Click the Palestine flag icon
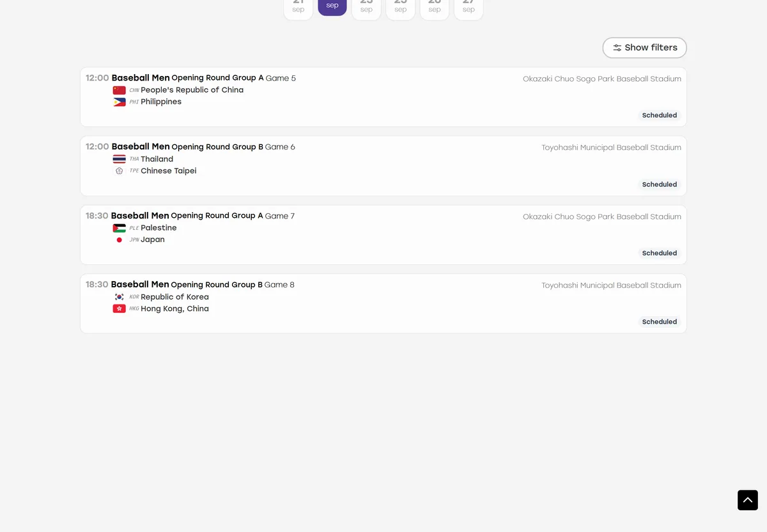The height and width of the screenshot is (532, 767). point(119,228)
